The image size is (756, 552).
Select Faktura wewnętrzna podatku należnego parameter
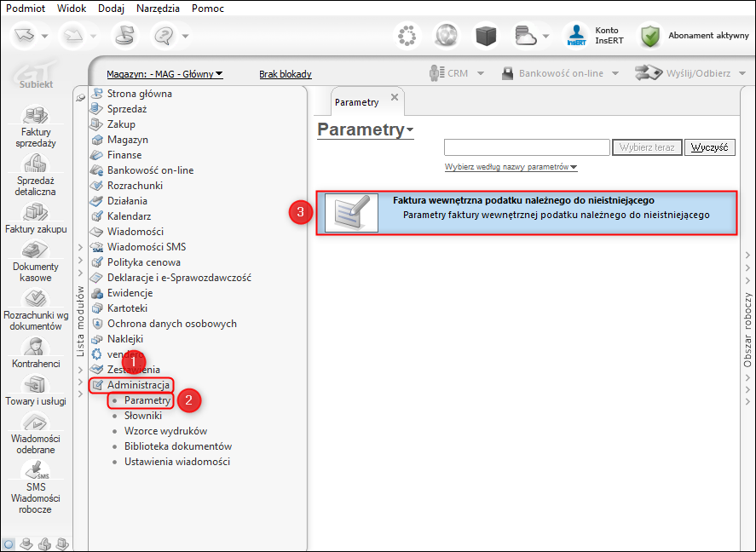(x=527, y=212)
